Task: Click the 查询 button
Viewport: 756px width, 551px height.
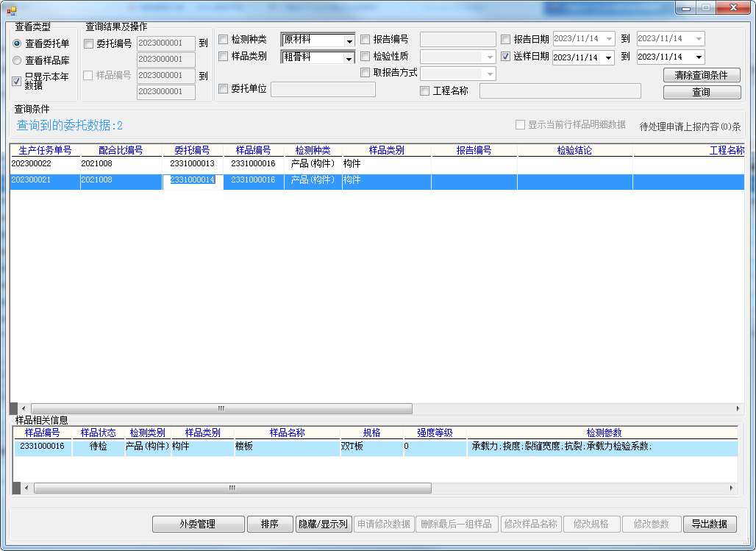Action: [x=702, y=93]
